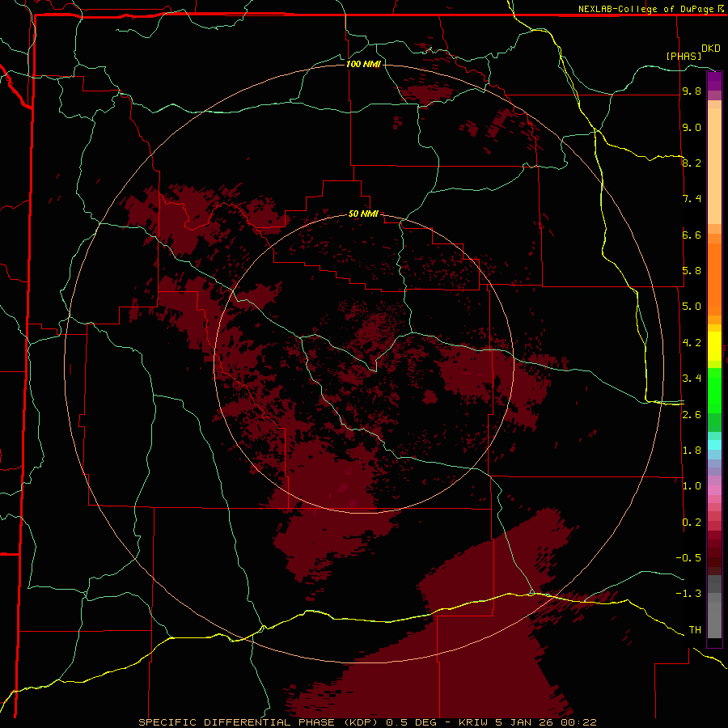The image size is (728, 728).
Task: Click the 9.8 value on color scale
Action: point(692,91)
